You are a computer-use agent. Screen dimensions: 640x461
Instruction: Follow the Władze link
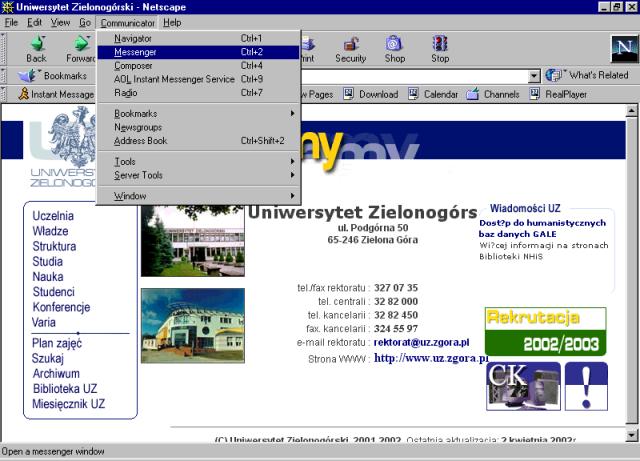[50, 231]
